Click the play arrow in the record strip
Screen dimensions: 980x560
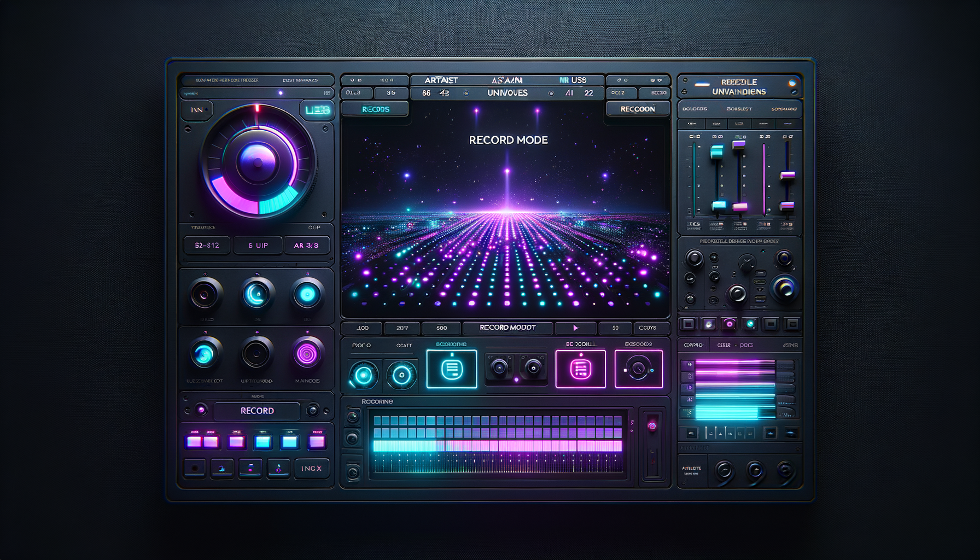pyautogui.click(x=576, y=328)
